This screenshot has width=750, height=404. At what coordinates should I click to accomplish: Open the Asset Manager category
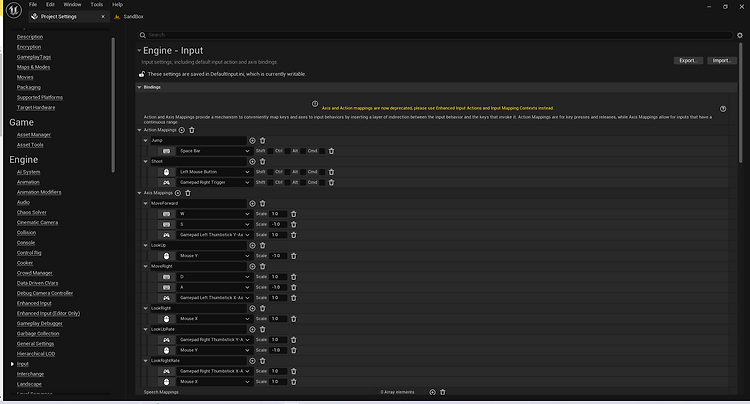coord(34,135)
